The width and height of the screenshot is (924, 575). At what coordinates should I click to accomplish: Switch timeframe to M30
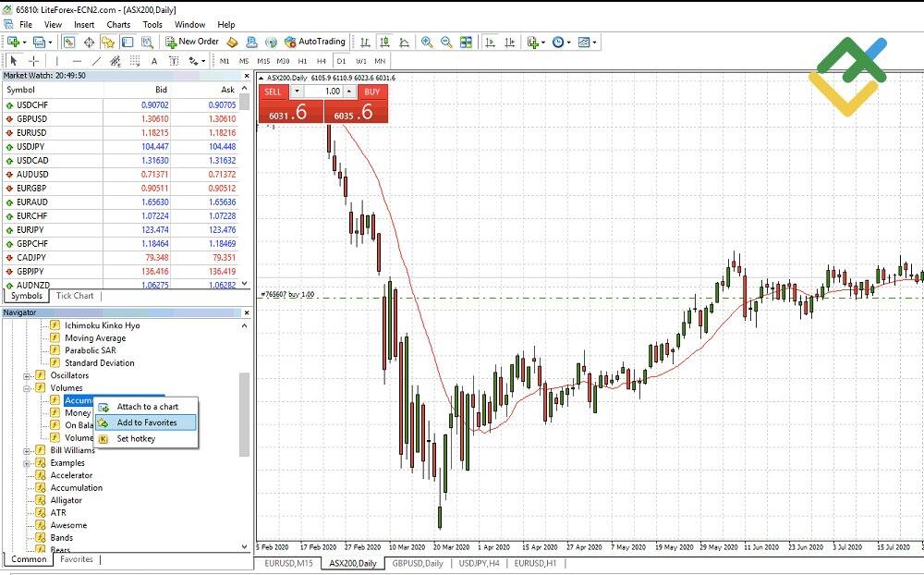pyautogui.click(x=281, y=60)
